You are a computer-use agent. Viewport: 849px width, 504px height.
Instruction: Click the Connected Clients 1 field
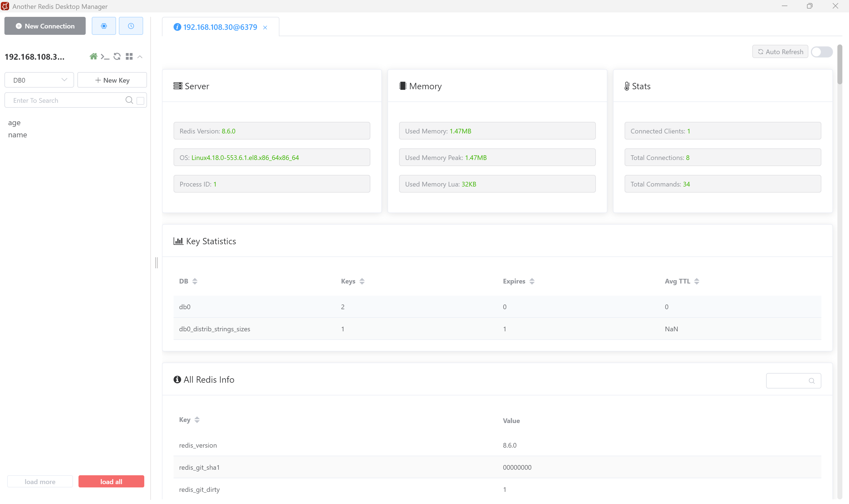coord(723,131)
